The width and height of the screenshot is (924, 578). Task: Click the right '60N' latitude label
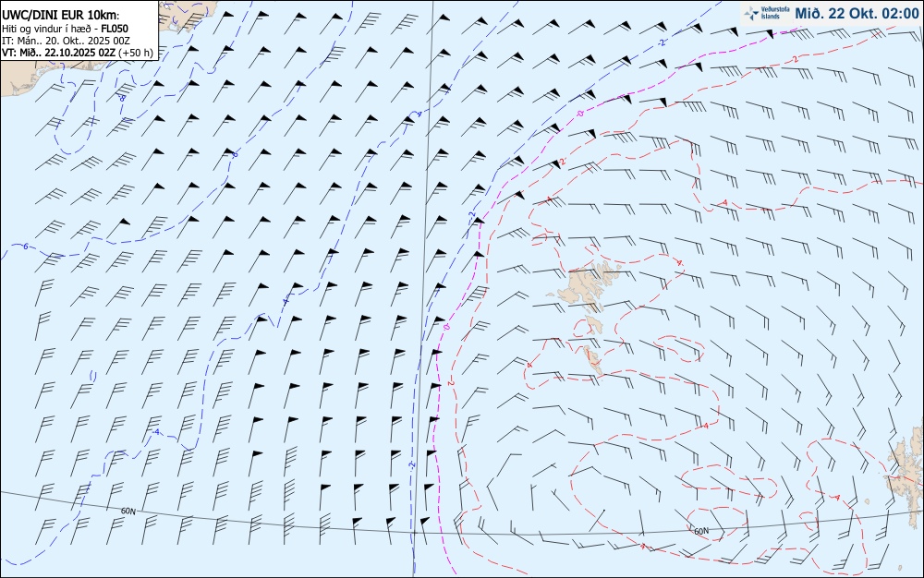point(701,532)
